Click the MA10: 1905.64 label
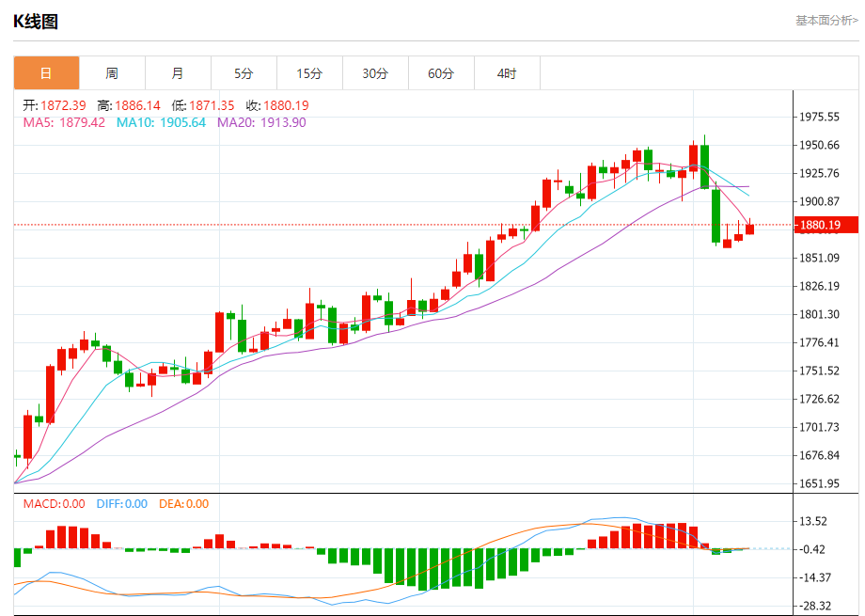Viewport: 865px width, 616px height. coord(161,122)
